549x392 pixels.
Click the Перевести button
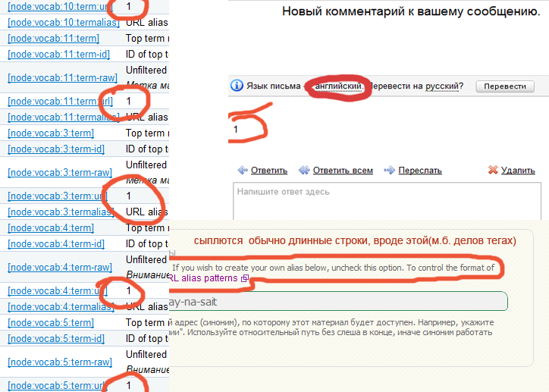505,86
